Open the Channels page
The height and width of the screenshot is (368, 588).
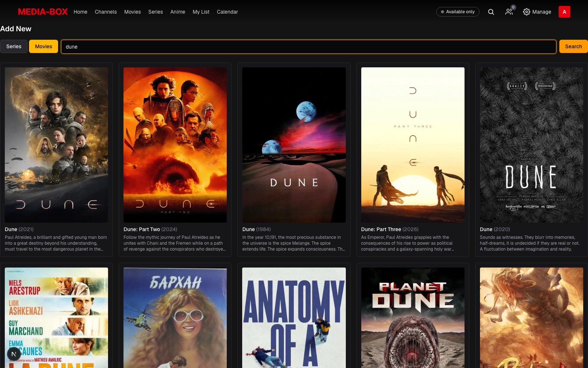click(x=106, y=12)
